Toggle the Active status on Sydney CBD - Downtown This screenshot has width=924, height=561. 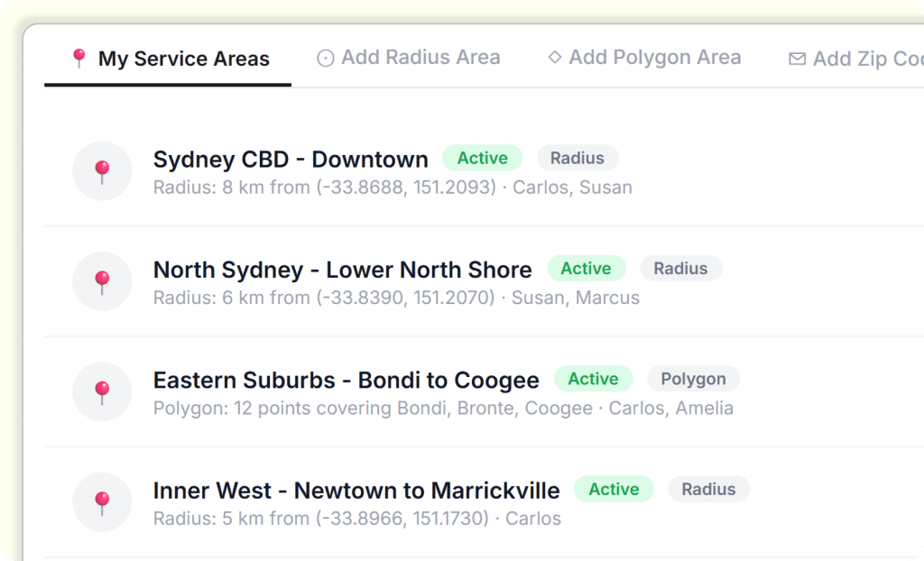(x=482, y=158)
